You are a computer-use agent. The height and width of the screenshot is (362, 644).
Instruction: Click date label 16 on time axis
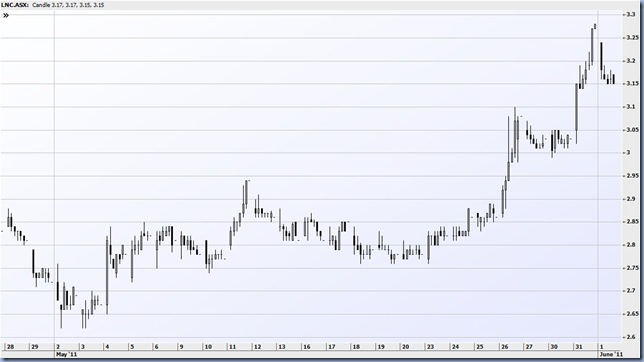click(306, 347)
